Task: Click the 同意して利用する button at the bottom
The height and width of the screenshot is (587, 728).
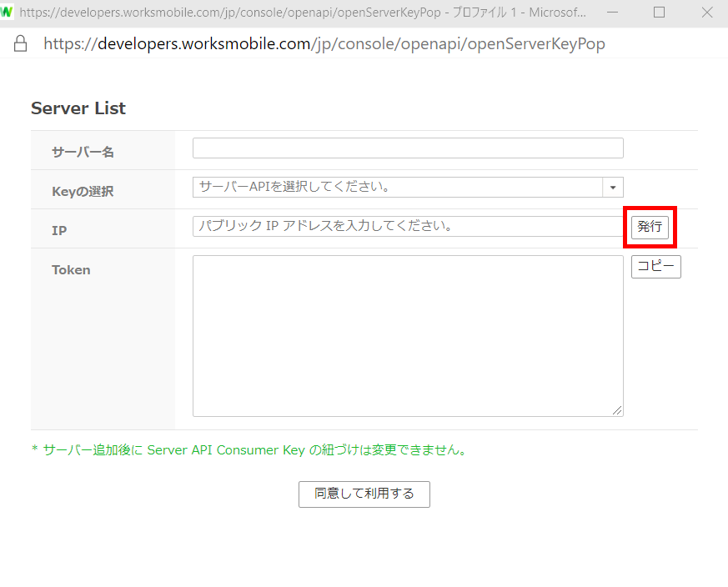Action: 364,494
